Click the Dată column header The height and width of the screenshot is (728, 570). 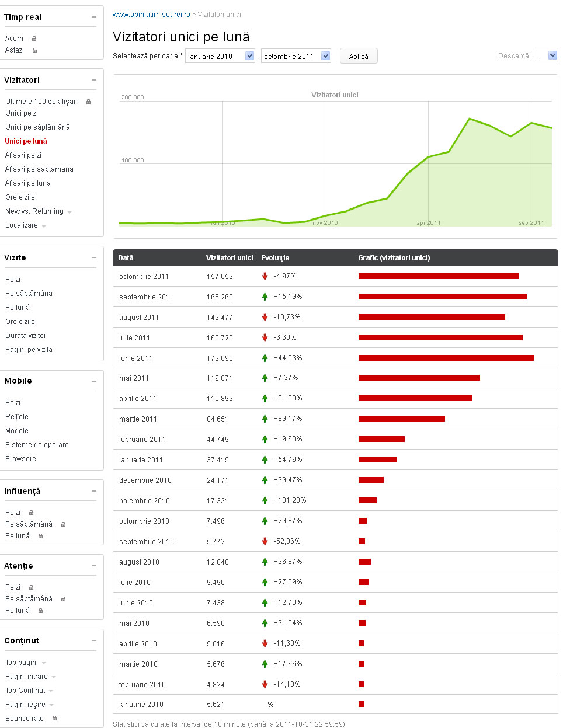click(126, 258)
